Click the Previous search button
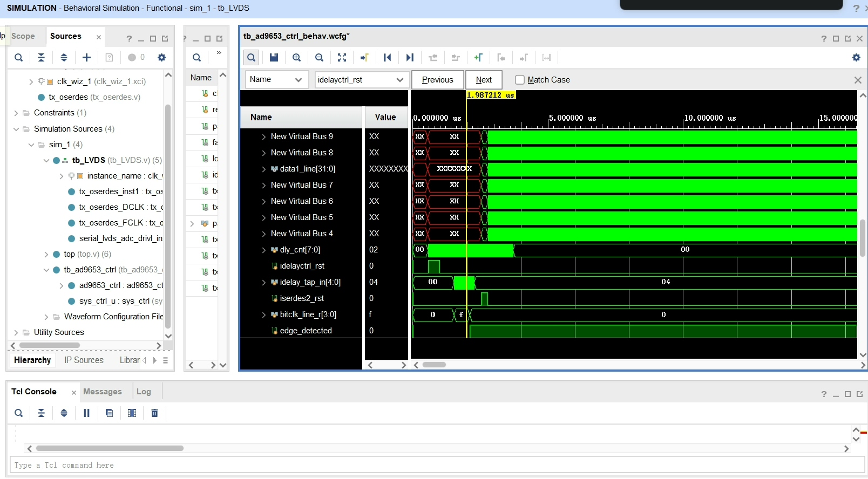Image resolution: width=868 pixels, height=479 pixels. pyautogui.click(x=437, y=80)
